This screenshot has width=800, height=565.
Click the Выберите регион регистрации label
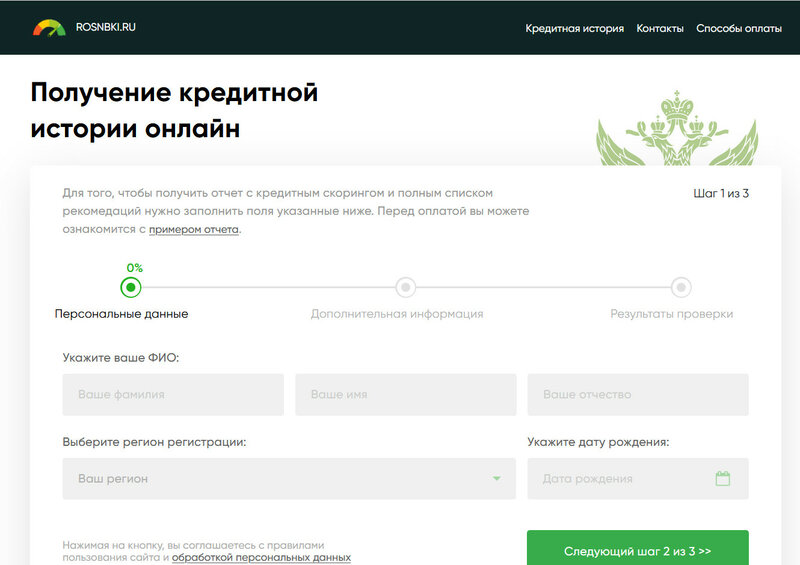pyautogui.click(x=154, y=442)
